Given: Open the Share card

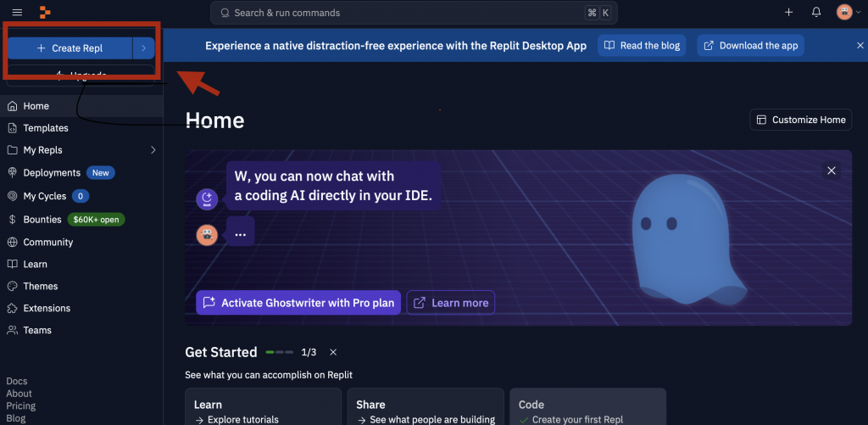Looking at the screenshot, I should [x=426, y=406].
